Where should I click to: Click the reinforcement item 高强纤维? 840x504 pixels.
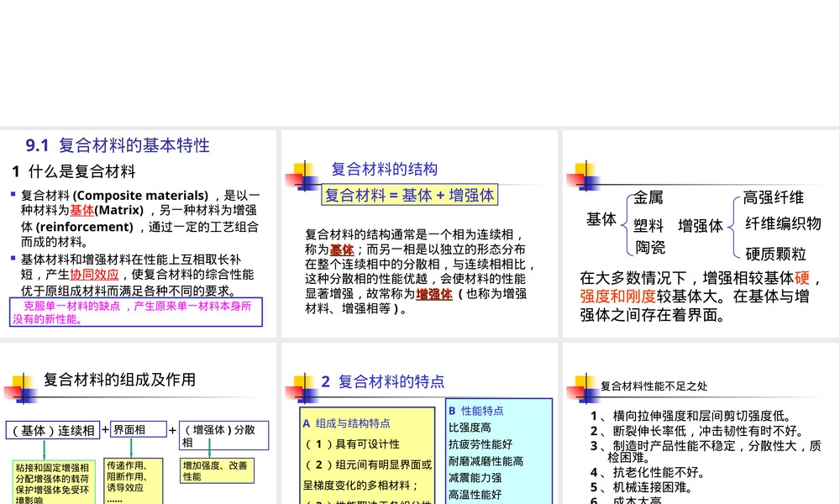(x=773, y=197)
